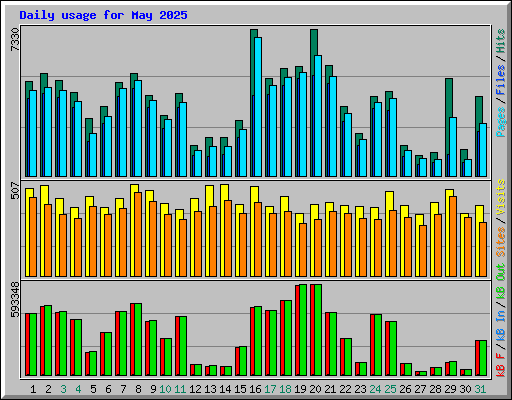Click the "Pages" legend label

click(x=501, y=122)
